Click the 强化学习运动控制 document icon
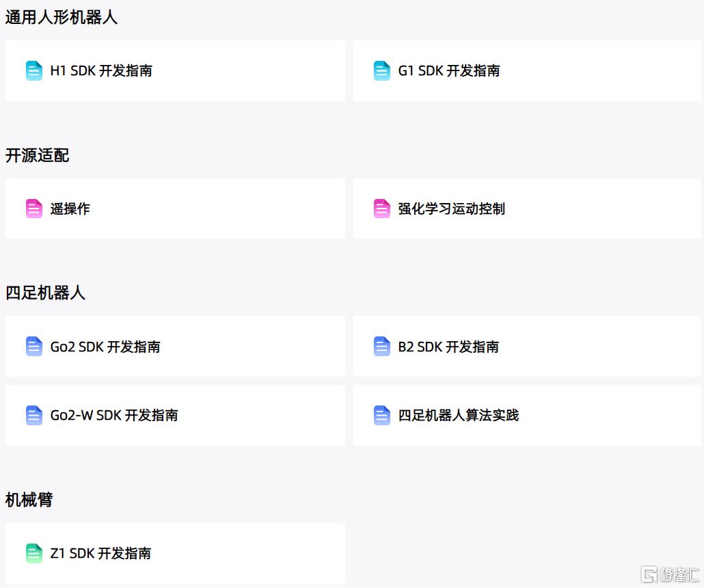The image size is (704, 588). [381, 209]
